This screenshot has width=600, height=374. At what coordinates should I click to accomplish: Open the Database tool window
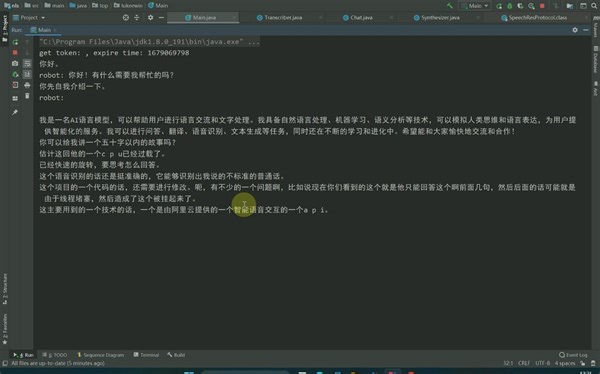(x=595, y=60)
